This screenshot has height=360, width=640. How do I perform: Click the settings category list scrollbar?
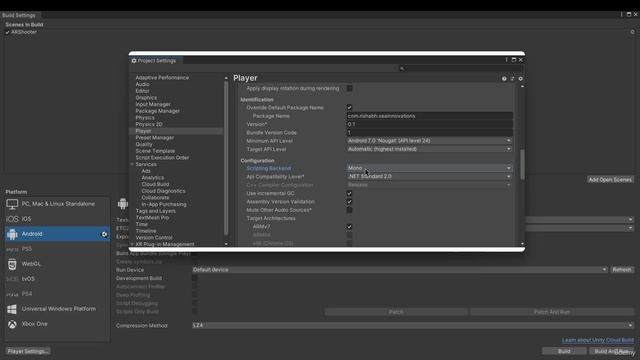(x=226, y=158)
